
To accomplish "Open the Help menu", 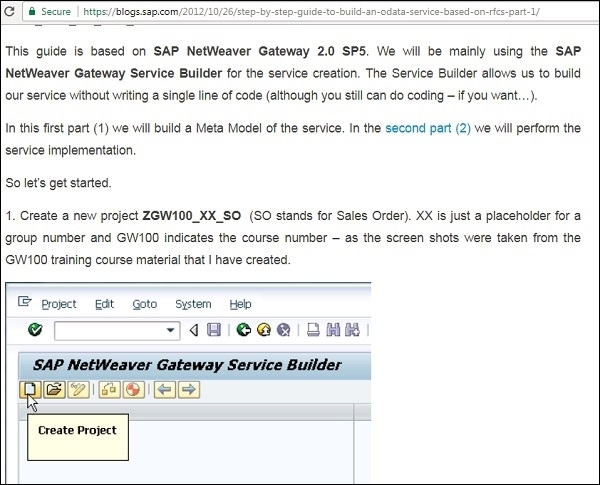I will tap(240, 304).
